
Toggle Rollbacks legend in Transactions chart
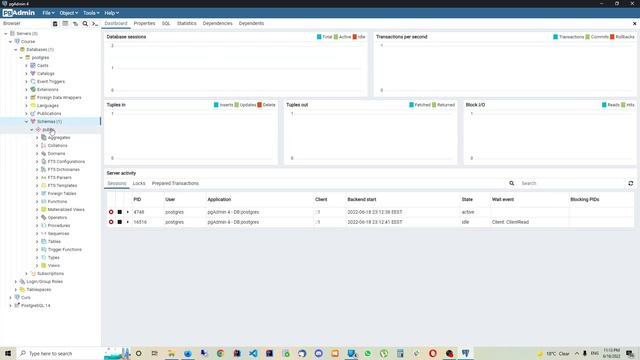[x=622, y=37]
